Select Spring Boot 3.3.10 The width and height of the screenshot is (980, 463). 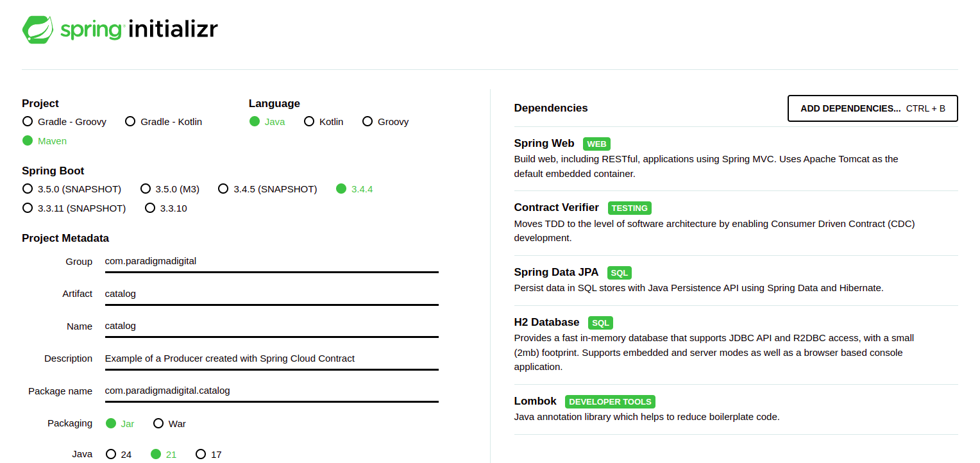click(x=150, y=208)
